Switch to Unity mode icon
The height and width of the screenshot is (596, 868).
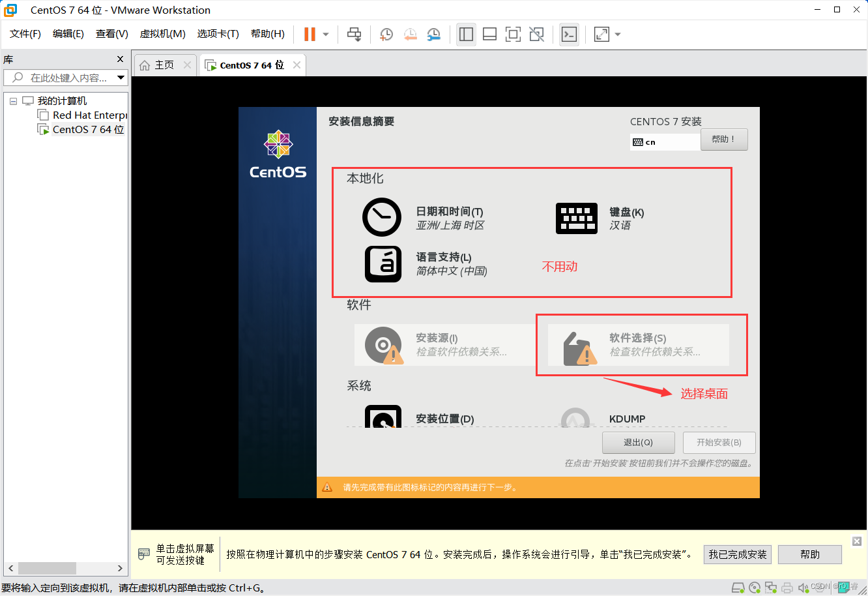pos(536,35)
